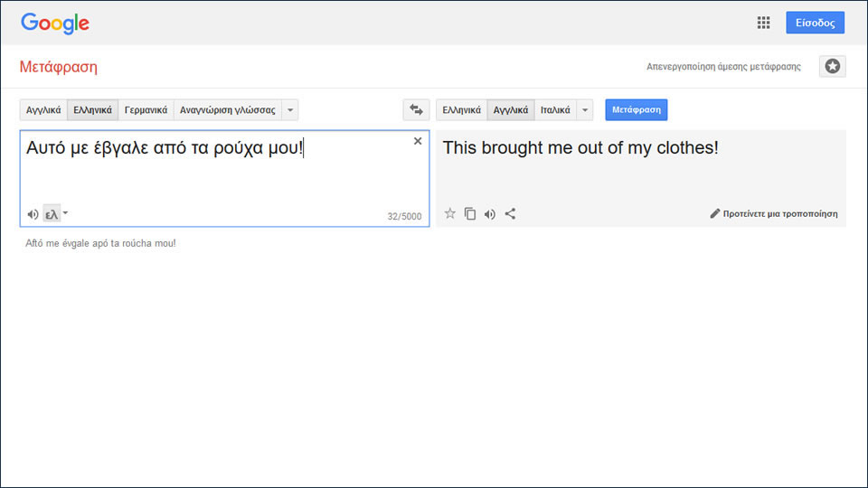Select Ελληνικά as source language
The image size is (868, 488).
(x=92, y=109)
